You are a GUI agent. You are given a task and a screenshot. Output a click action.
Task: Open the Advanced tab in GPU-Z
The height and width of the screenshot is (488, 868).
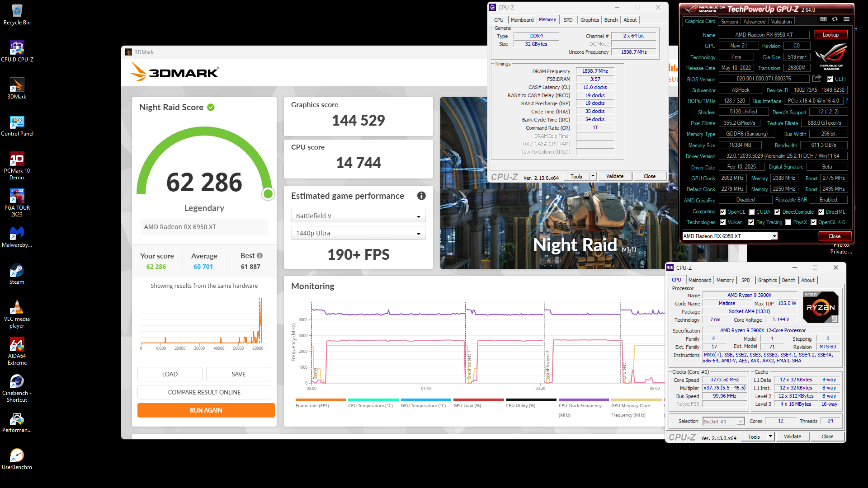click(x=755, y=22)
